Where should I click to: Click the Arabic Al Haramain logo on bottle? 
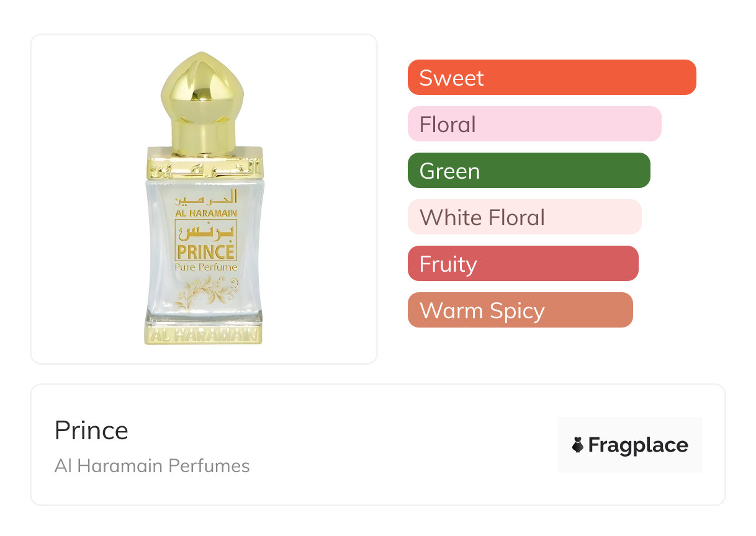click(205, 197)
